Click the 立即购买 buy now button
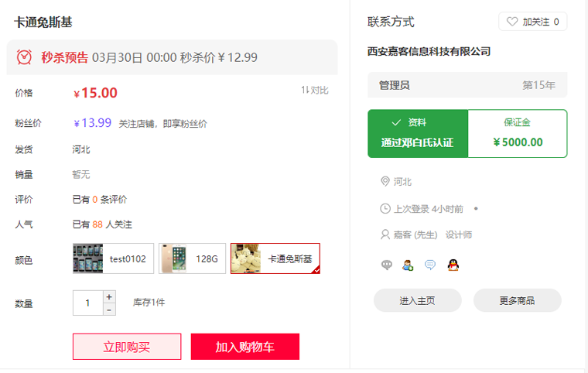The width and height of the screenshot is (588, 373). click(127, 347)
